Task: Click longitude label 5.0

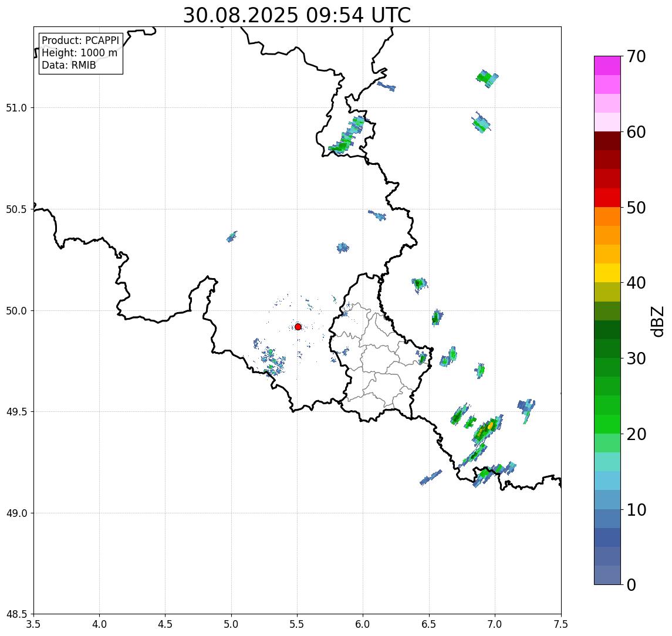Action: coord(231,624)
